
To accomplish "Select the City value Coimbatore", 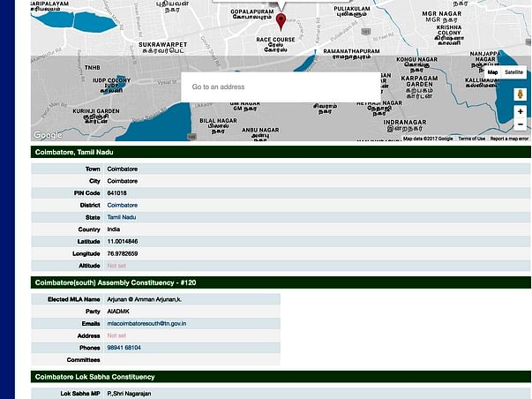I will click(123, 181).
